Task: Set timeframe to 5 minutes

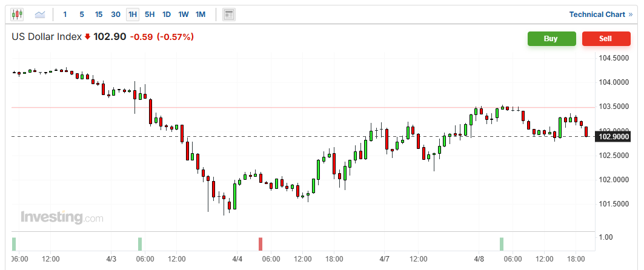Action: coord(82,15)
